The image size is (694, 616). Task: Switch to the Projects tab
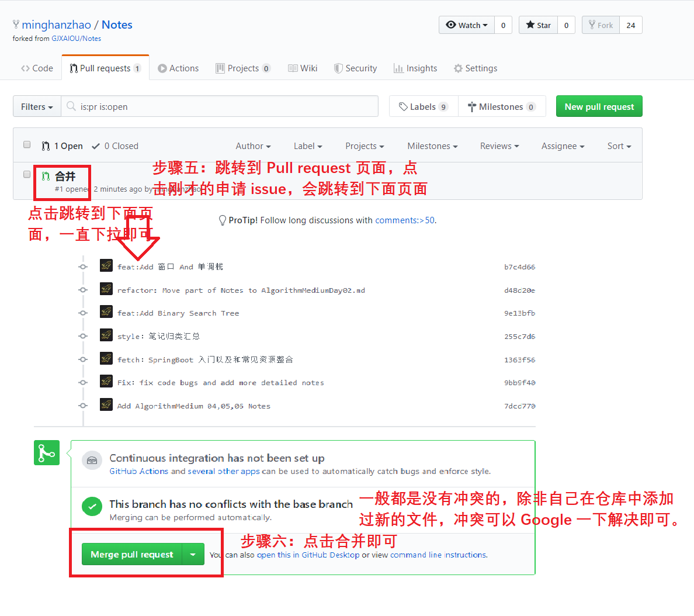(x=243, y=68)
